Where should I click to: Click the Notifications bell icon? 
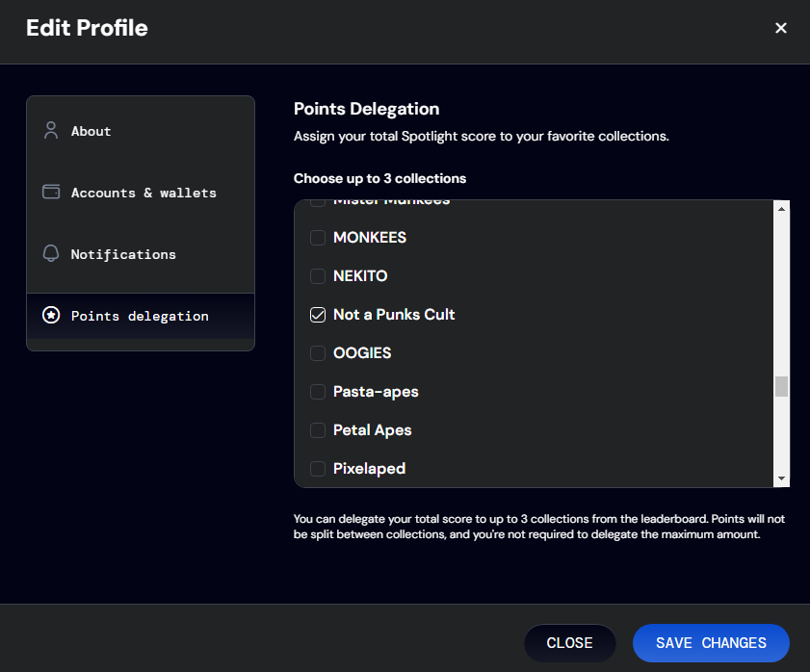(x=51, y=253)
